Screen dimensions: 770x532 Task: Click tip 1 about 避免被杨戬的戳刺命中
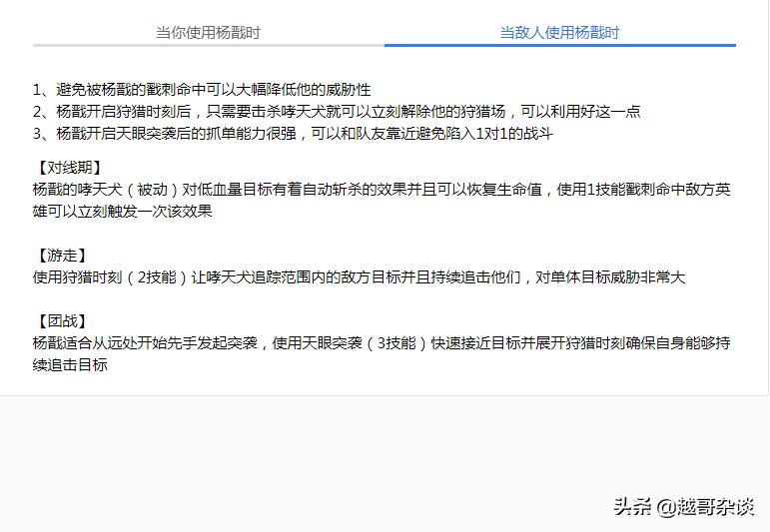pyautogui.click(x=202, y=89)
